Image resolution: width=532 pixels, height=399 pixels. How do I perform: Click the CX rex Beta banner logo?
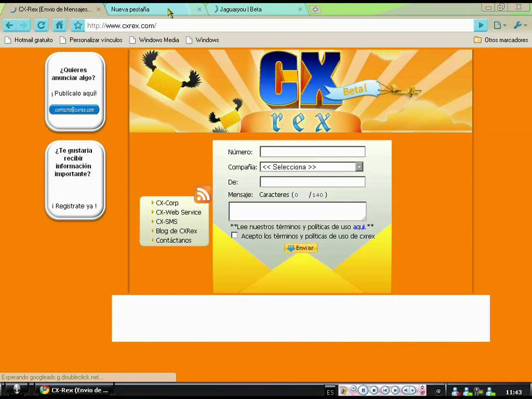coord(300,91)
